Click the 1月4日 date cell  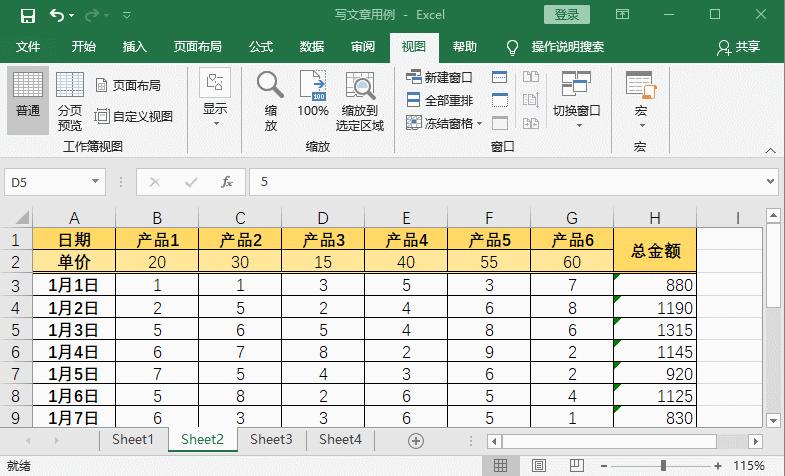[74, 352]
